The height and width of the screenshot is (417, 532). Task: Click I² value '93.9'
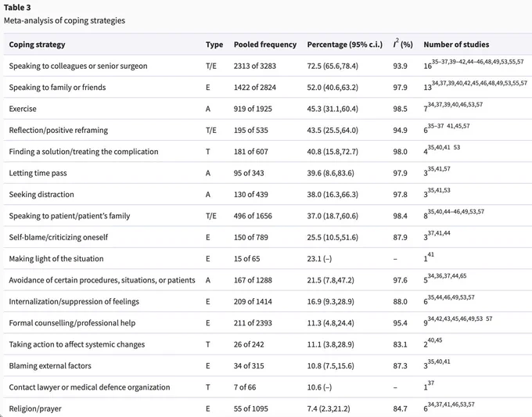tap(400, 66)
